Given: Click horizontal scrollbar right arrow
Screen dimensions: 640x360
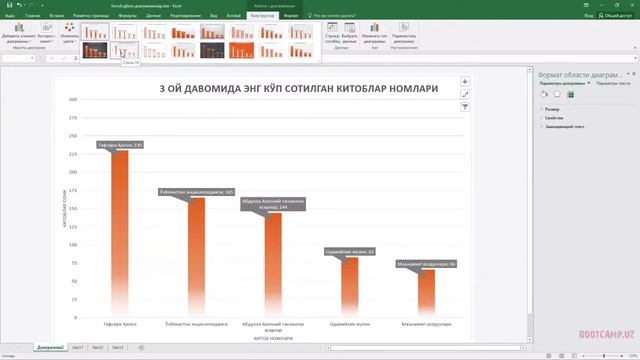Looking at the screenshot, I should point(523,348).
